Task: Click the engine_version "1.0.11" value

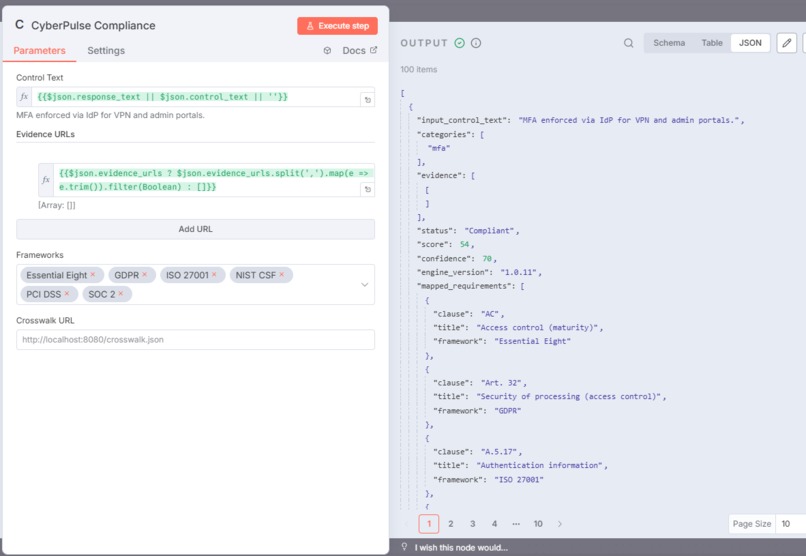Action: point(519,272)
